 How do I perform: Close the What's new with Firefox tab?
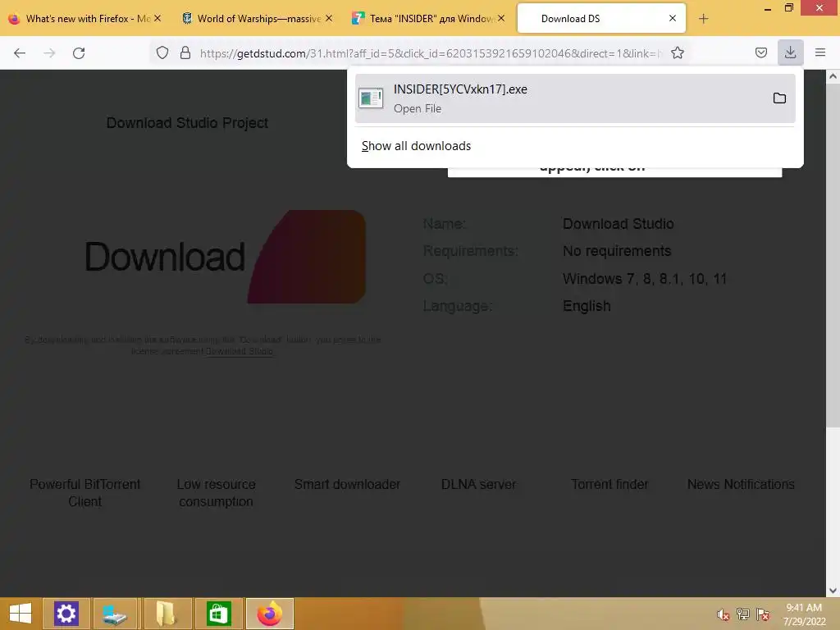157,18
